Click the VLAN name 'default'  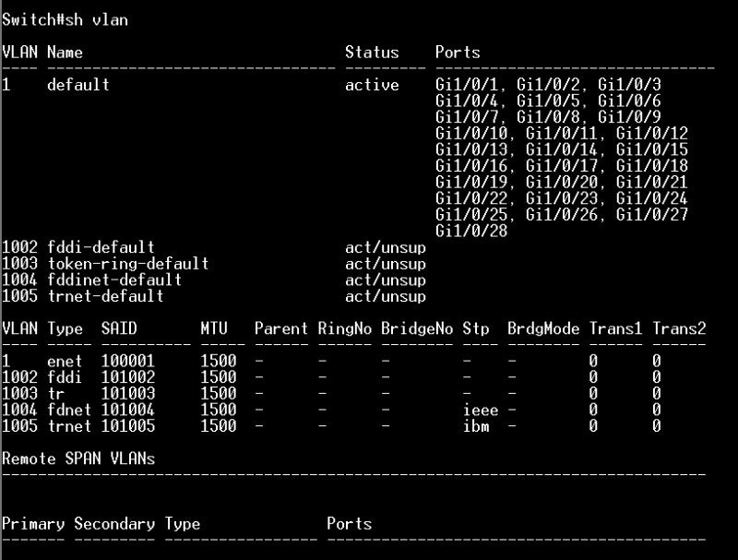click(x=78, y=85)
